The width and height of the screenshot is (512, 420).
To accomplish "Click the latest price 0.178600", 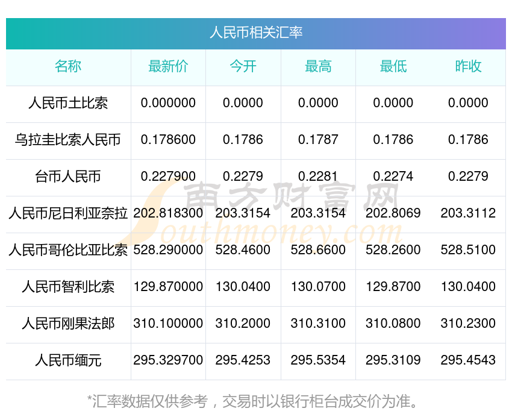I will (168, 140).
